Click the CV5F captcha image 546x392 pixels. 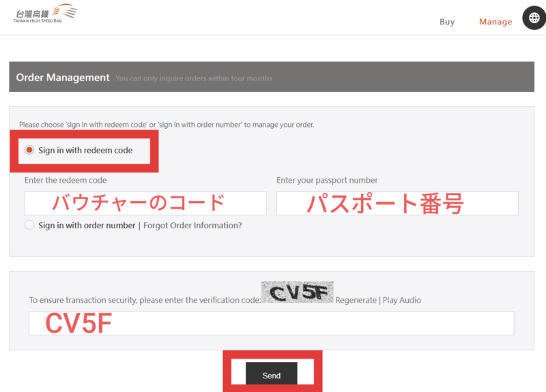pos(298,293)
